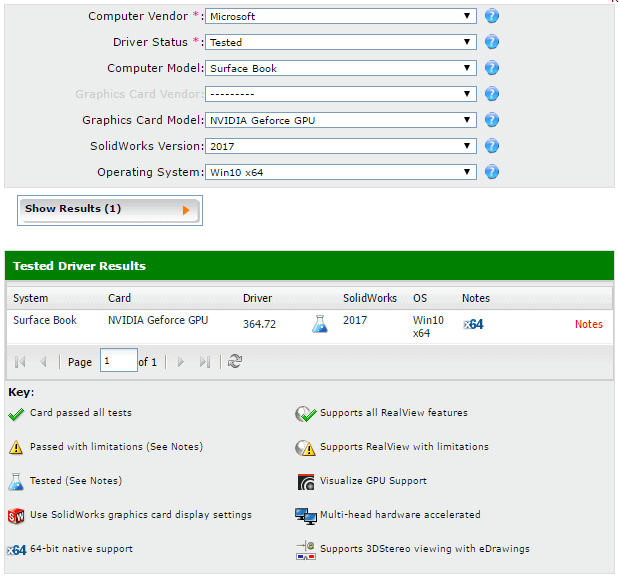Select NVIDIA Geforce GPU cell in results
619x577 pixels.
point(158,320)
